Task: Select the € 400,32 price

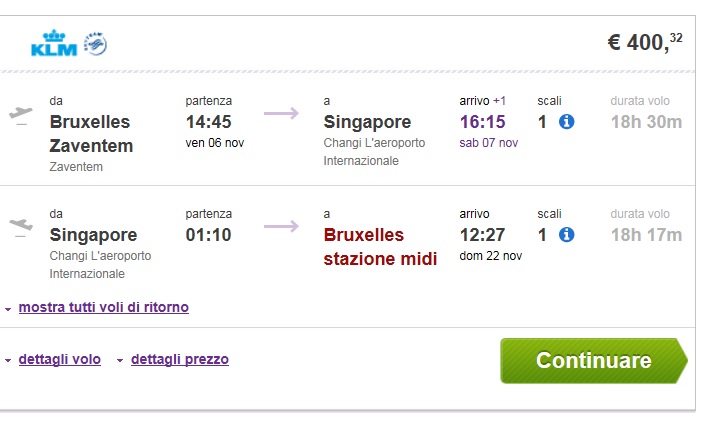Action: (645, 43)
